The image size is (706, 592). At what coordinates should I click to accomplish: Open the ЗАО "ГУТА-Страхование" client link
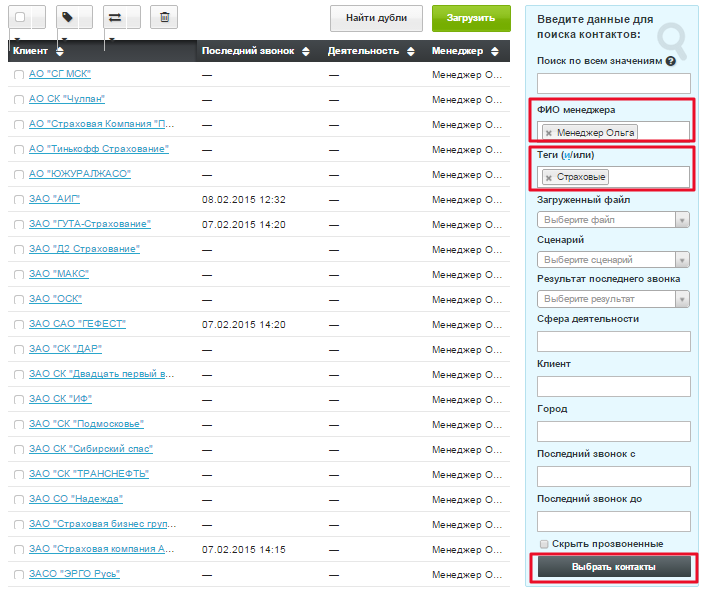(x=90, y=224)
